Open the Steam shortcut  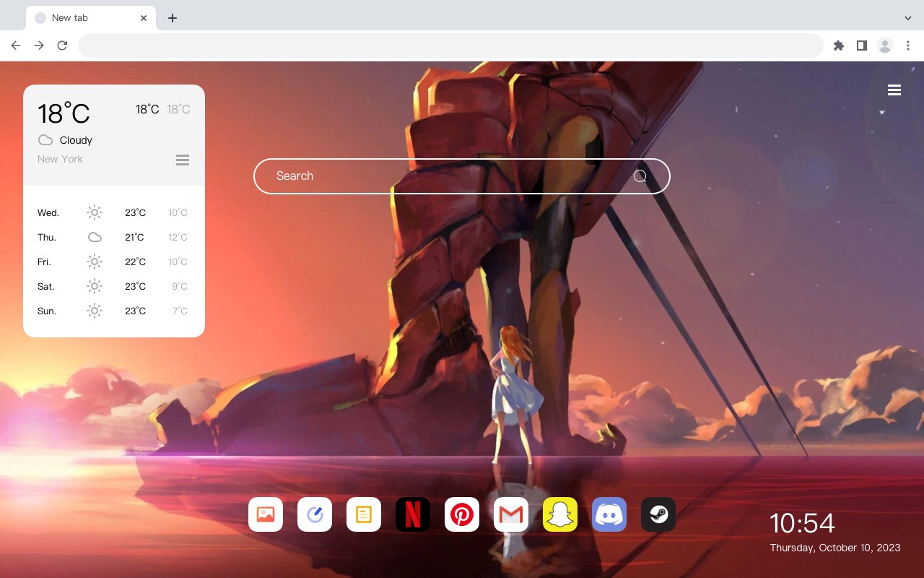point(658,514)
